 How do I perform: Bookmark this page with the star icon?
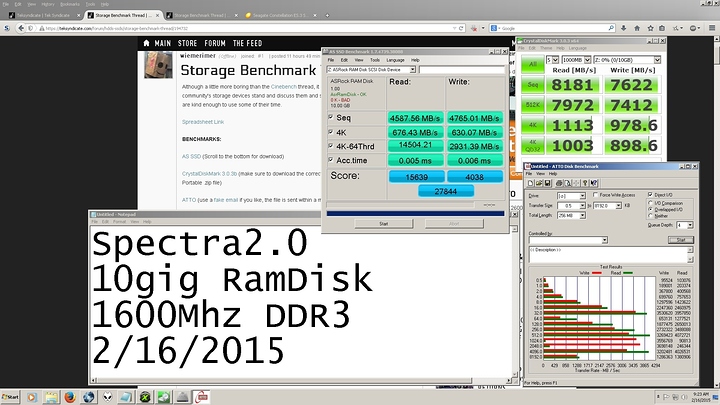pyautogui.click(x=650, y=28)
